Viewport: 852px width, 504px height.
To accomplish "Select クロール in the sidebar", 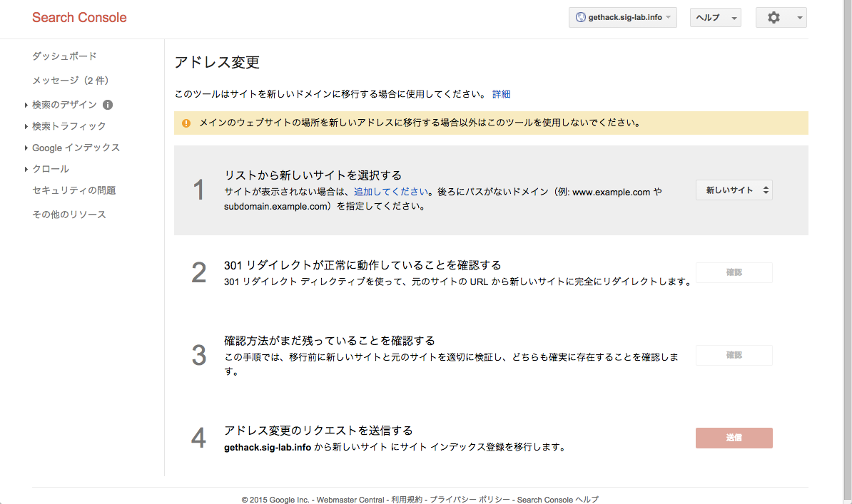I will pos(51,169).
